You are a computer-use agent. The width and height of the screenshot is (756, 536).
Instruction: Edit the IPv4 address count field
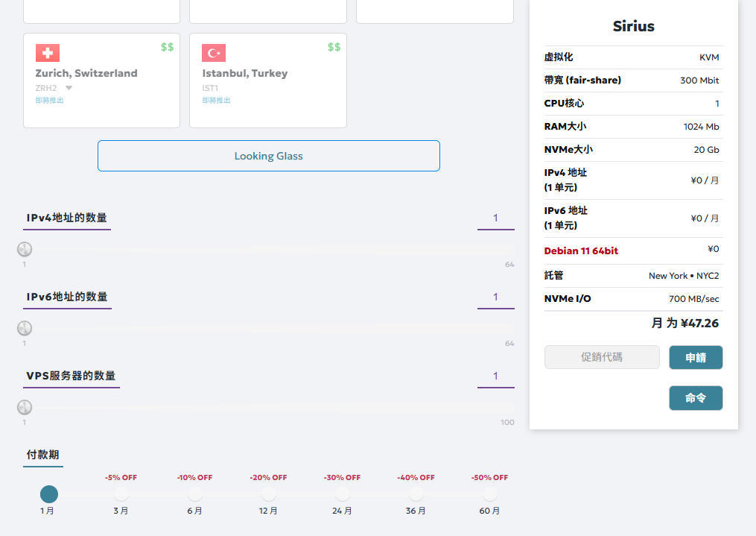tap(495, 218)
